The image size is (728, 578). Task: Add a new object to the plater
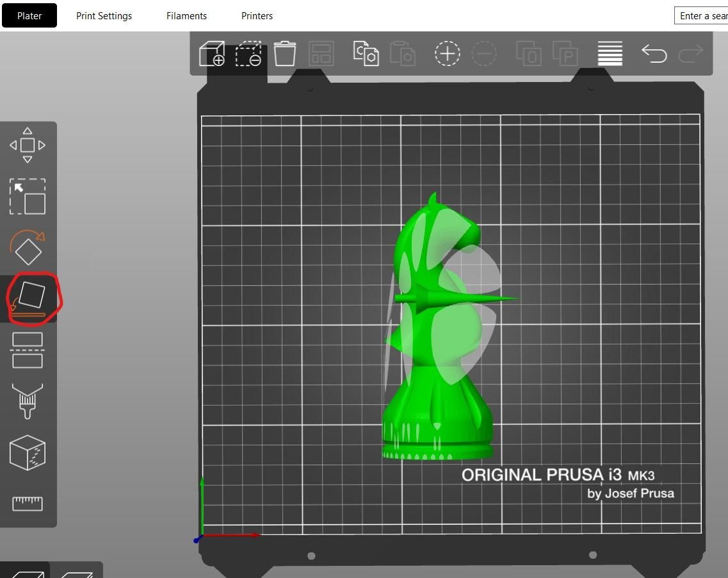pos(211,54)
